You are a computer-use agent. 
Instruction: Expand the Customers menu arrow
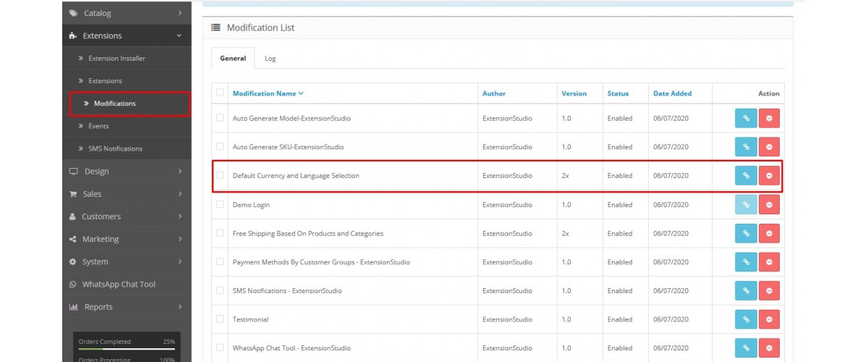click(x=179, y=216)
